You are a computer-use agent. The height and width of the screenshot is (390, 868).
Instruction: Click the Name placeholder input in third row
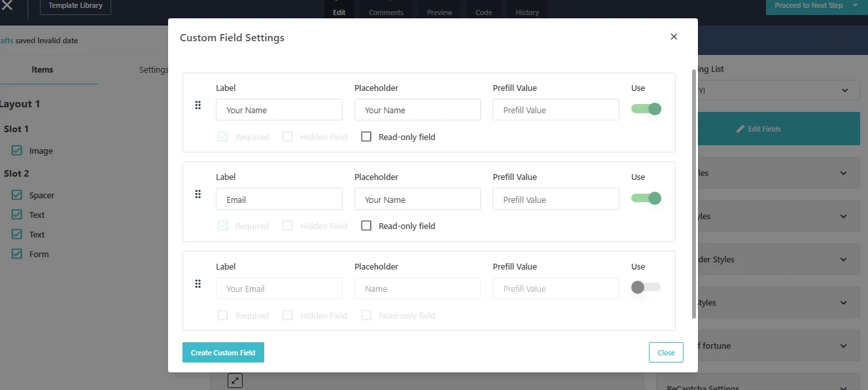click(417, 289)
